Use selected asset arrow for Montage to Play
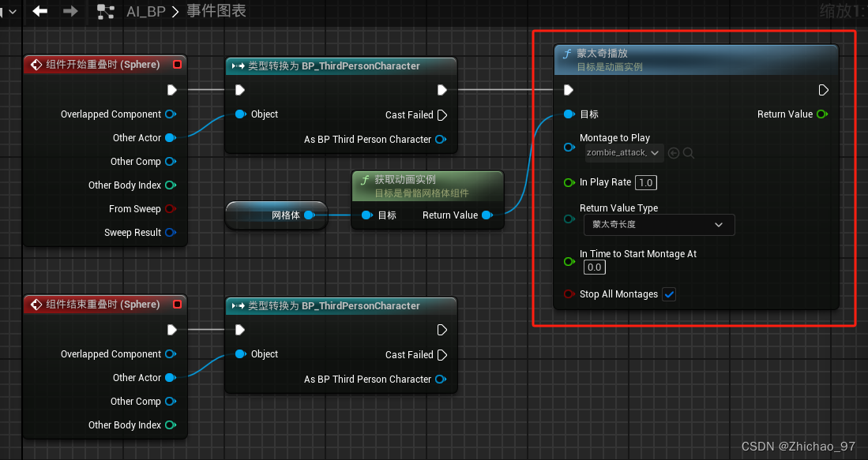This screenshot has width=868, height=460. pos(674,153)
